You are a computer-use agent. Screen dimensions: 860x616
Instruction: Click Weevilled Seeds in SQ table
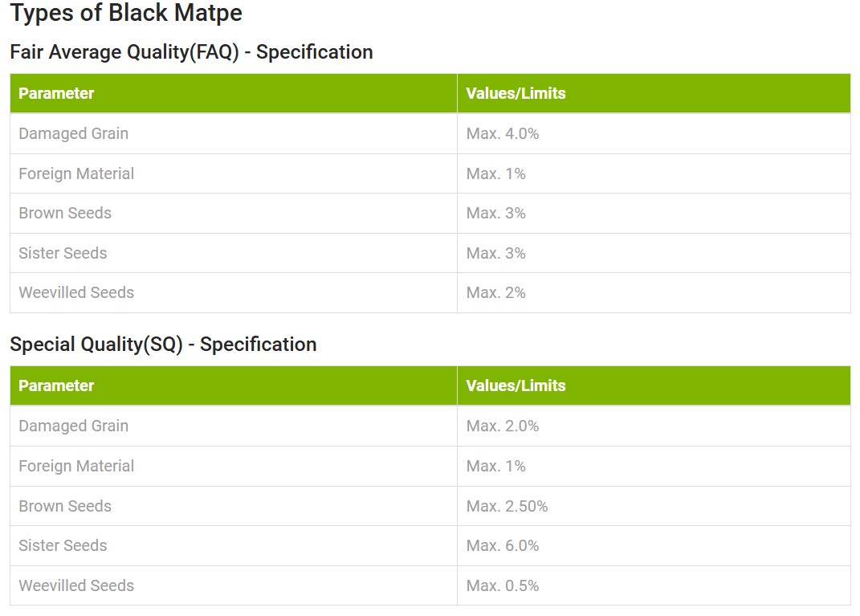[76, 586]
